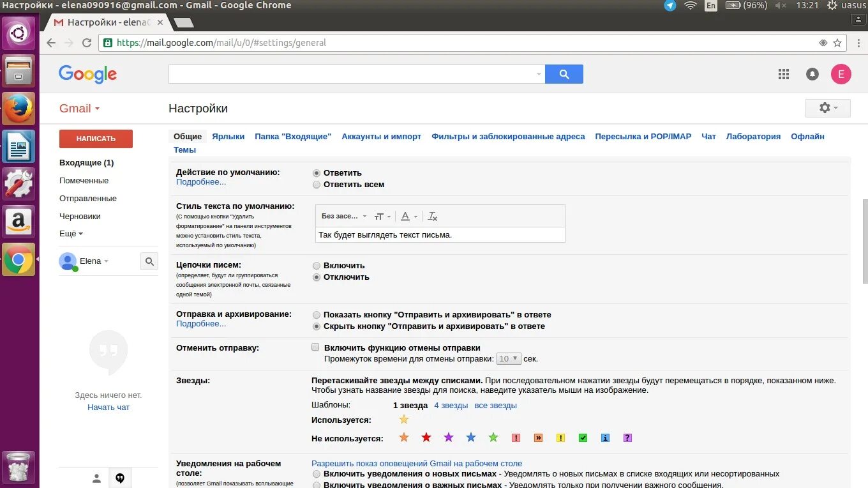This screenshot has height=488, width=868.
Task: Select Включить for conversation view
Action: 317,266
